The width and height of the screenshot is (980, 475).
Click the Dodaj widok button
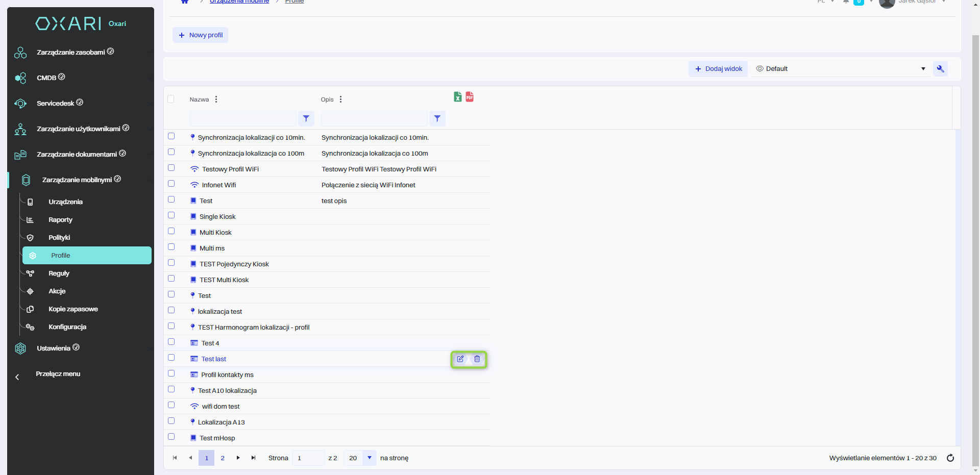(x=718, y=69)
